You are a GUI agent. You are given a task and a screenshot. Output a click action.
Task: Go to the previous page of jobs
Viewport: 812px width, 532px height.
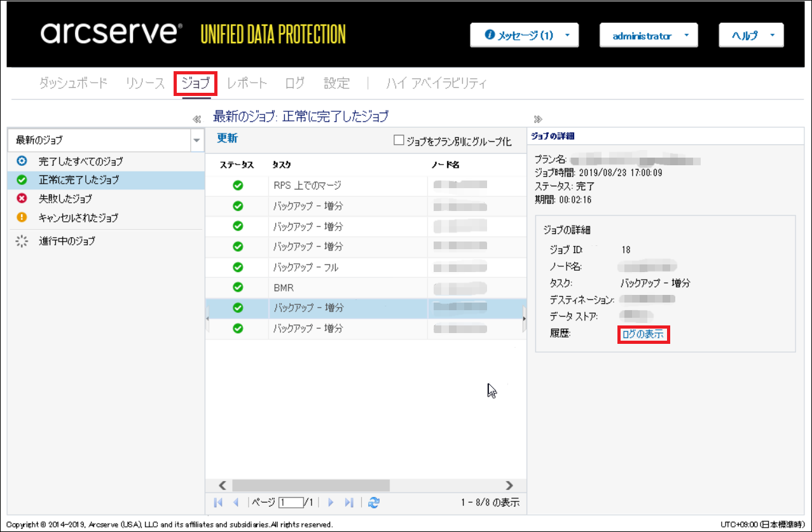tap(235, 502)
